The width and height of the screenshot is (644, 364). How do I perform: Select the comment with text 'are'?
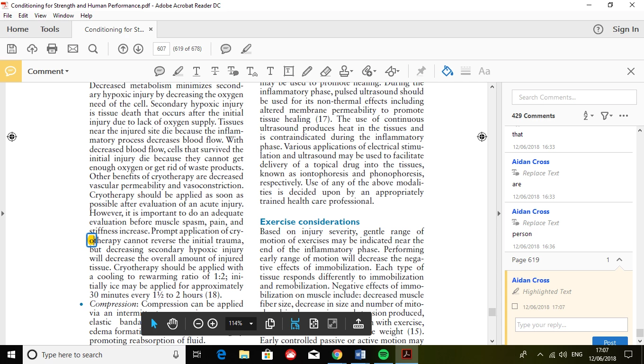(568, 178)
